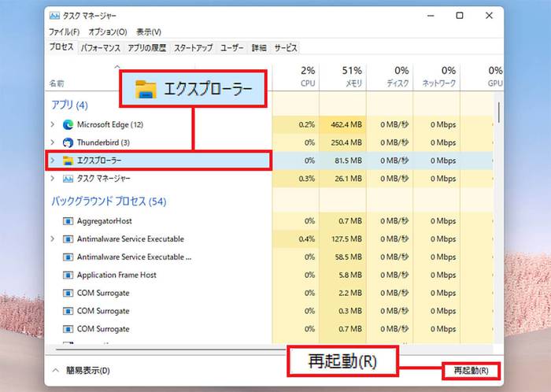551x392 pixels.
Task: Expand the タスク マネージャー process row
Action: [53, 179]
